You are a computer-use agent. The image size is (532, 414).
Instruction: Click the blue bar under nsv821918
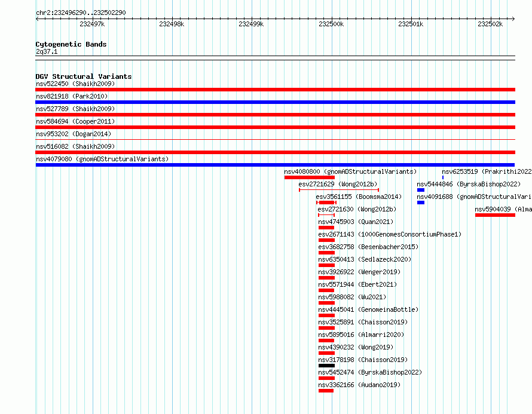click(275, 102)
